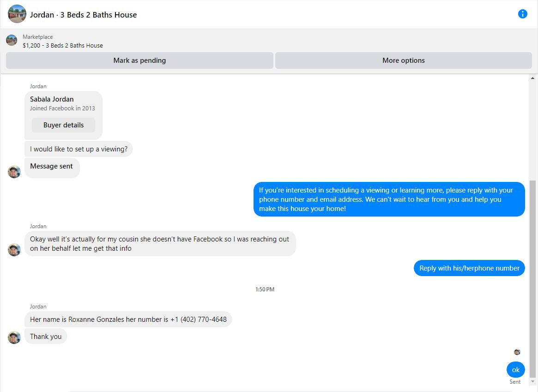This screenshot has width=538, height=392.
Task: Click the house profile picture in header
Action: (17, 14)
